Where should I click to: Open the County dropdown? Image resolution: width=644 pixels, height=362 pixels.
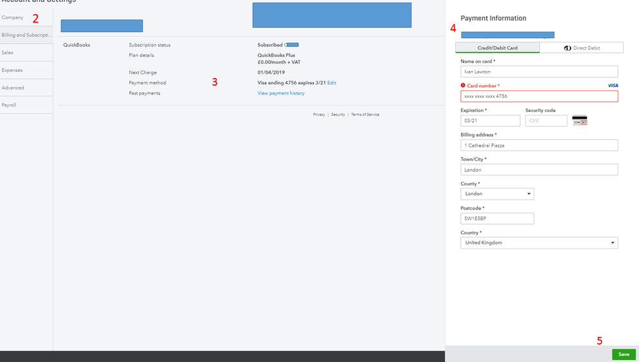click(x=497, y=194)
